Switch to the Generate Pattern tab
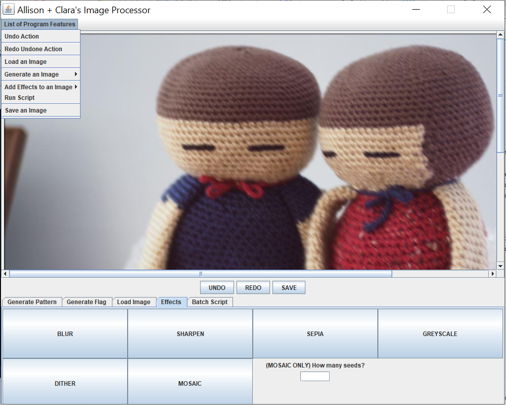506x405 pixels. pos(32,302)
